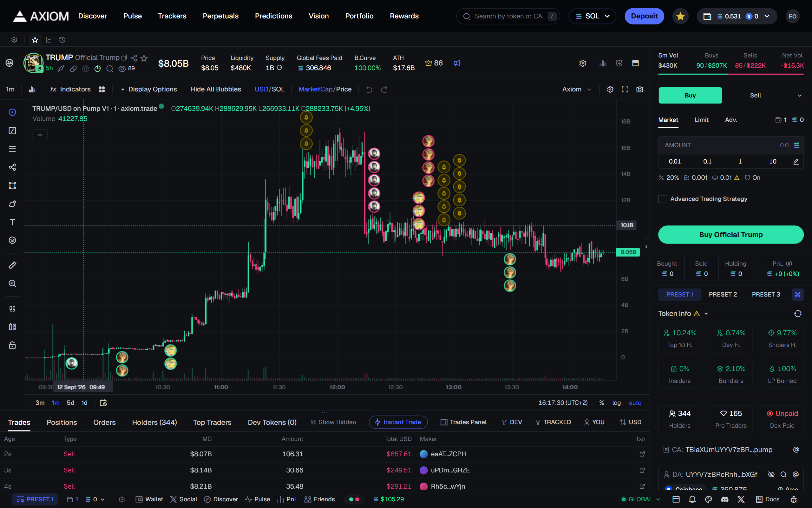Select the brush drawing tool
Screen dimensions: 812x508
pyautogui.click(x=12, y=204)
